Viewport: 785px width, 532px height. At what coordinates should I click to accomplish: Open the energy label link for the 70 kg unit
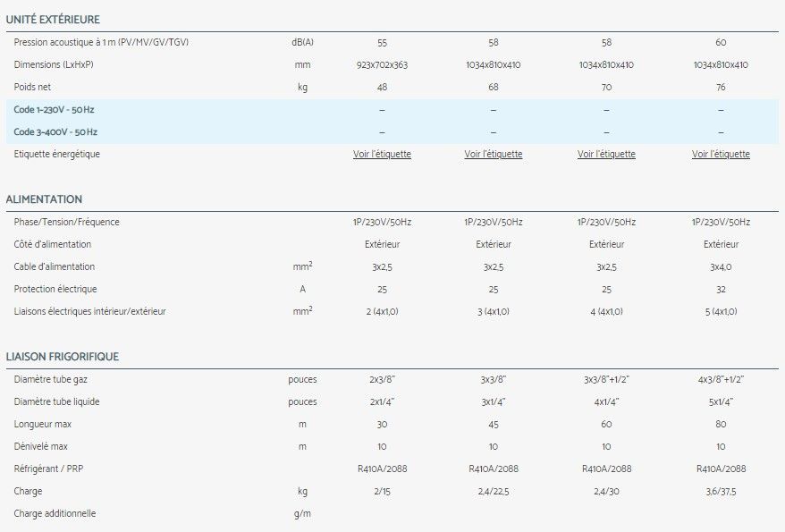tap(606, 154)
